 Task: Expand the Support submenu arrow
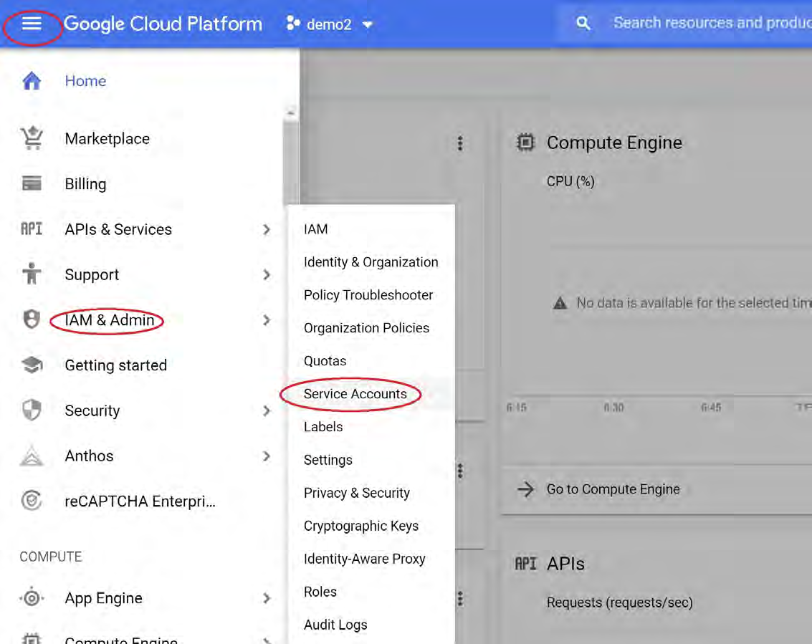[266, 274]
